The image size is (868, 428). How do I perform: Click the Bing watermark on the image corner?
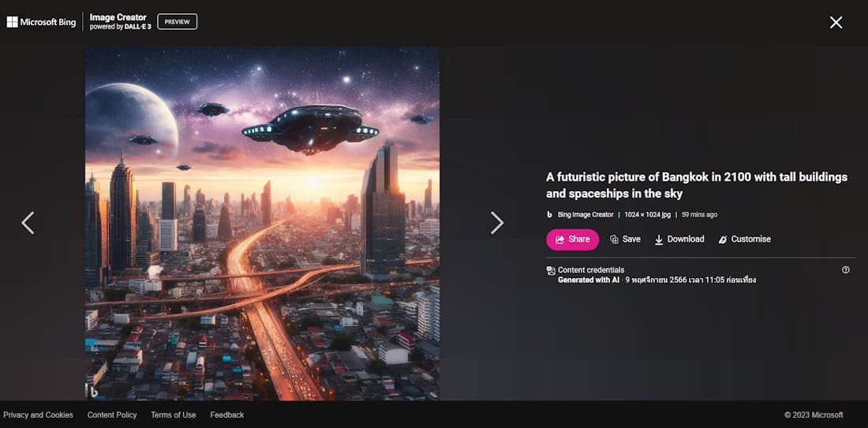94,392
